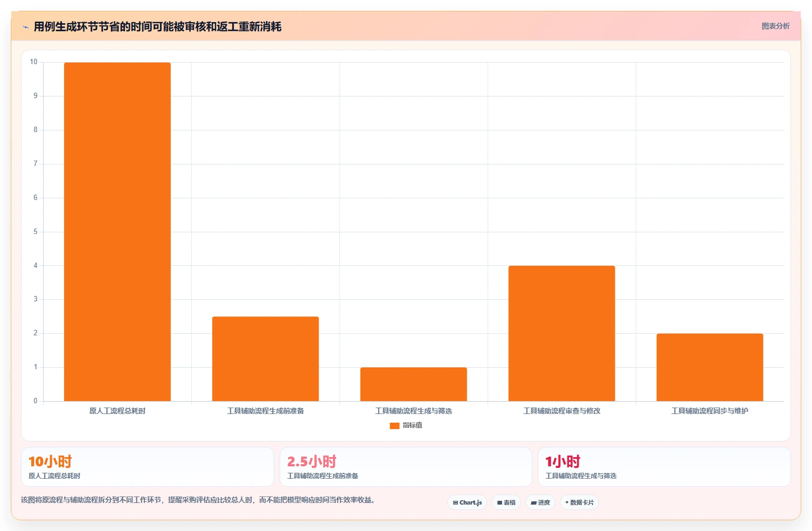Screen dimensions: 812x531
Task: Select the 进度 tag pill
Action: coord(540,502)
